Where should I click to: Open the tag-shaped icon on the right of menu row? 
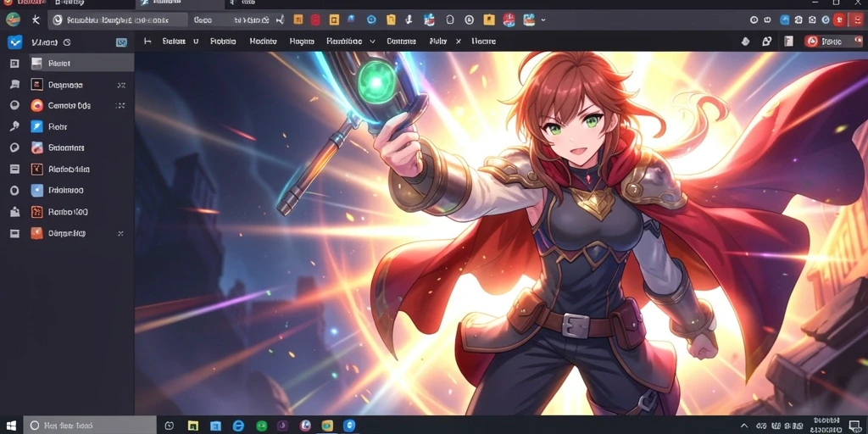coord(745,42)
